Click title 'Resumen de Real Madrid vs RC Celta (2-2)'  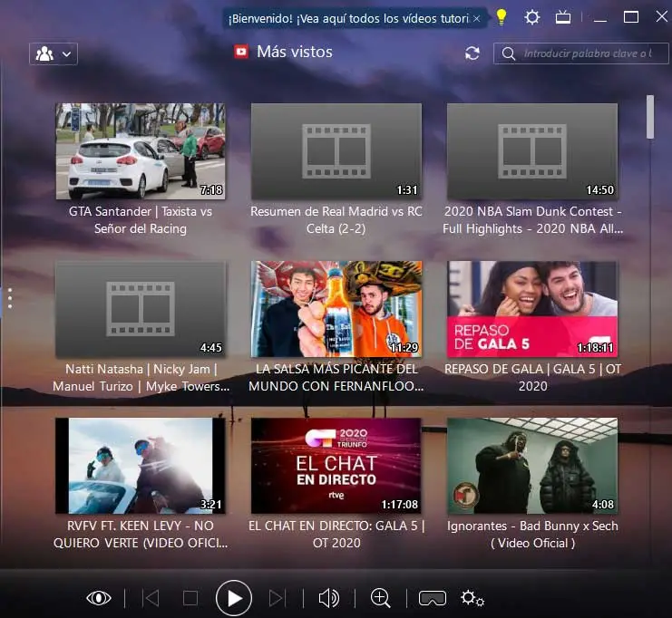(x=336, y=220)
